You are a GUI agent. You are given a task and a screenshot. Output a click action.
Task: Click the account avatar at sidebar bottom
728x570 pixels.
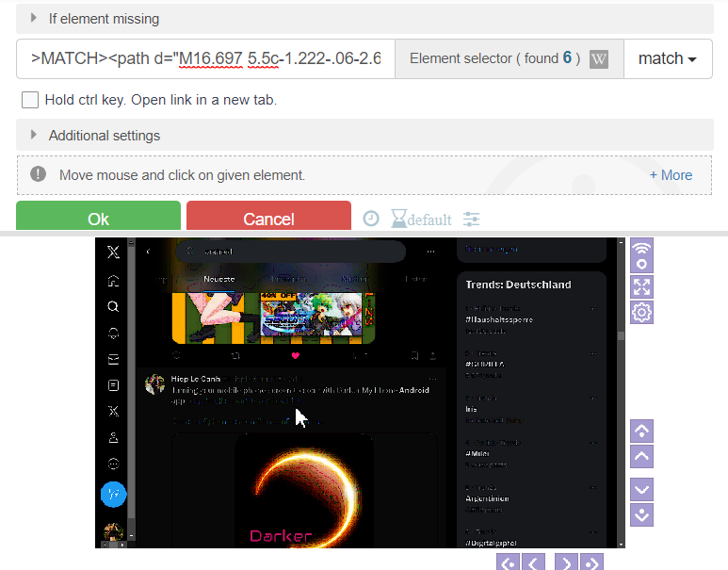point(113,531)
